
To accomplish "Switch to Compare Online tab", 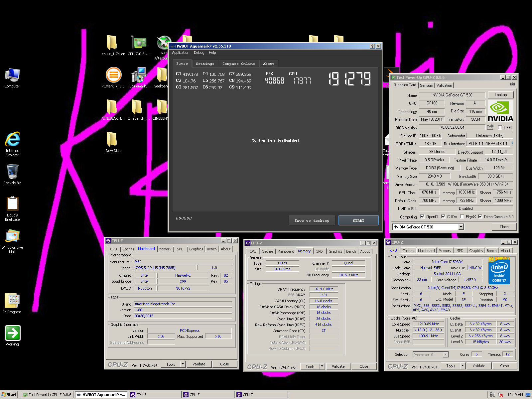I will click(x=239, y=64).
